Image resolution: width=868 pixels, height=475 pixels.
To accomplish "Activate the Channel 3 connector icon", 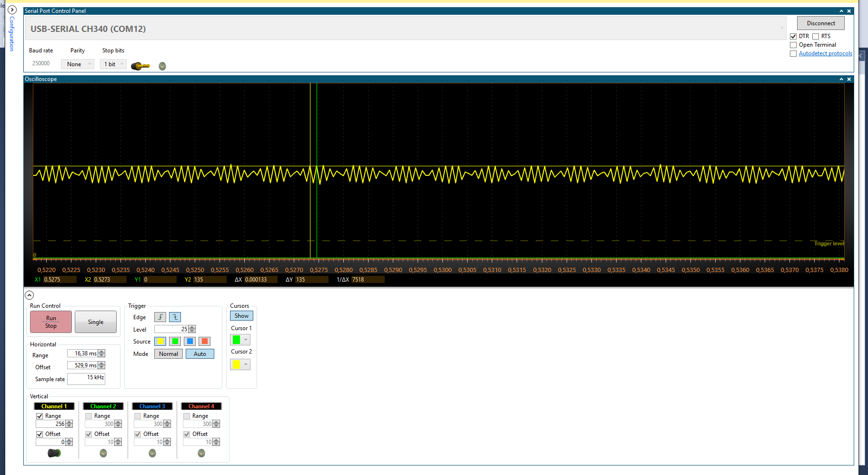I will (x=152, y=453).
